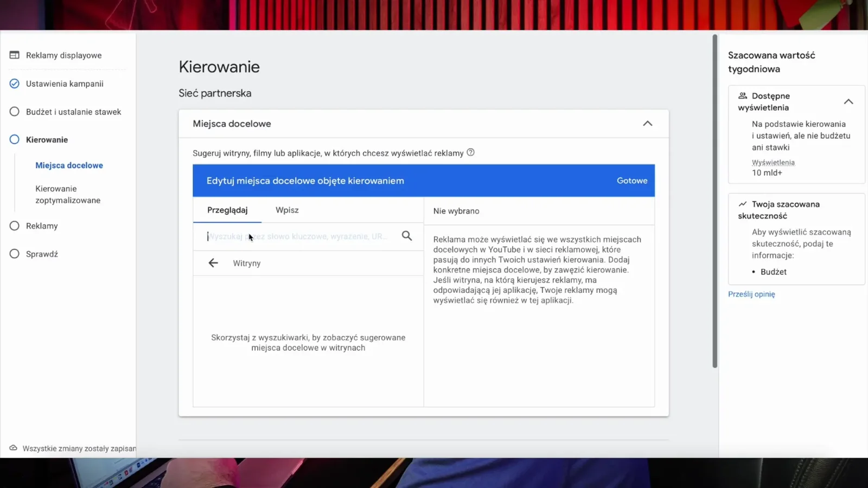The image size is (868, 488).
Task: Switch to the Wpisz tab
Action: 287,210
